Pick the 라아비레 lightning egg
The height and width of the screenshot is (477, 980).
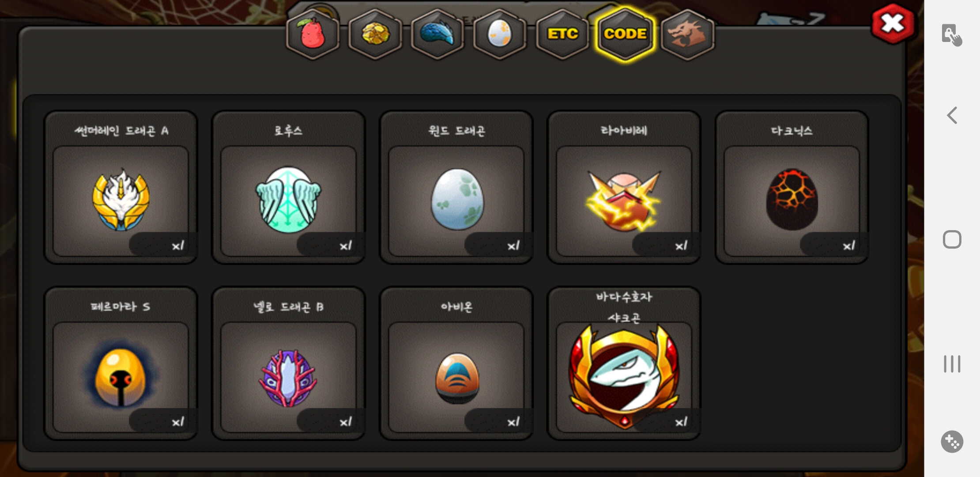624,187
